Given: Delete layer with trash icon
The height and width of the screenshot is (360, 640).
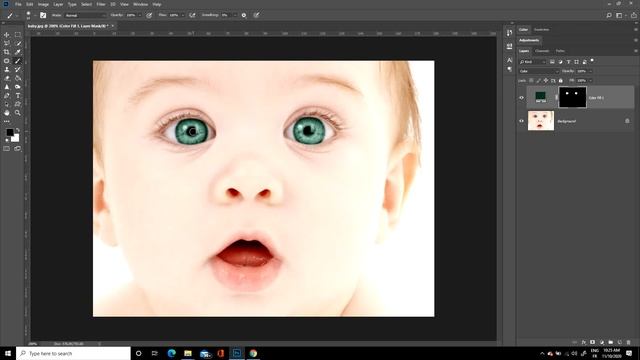Looking at the screenshot, I should (629, 342).
